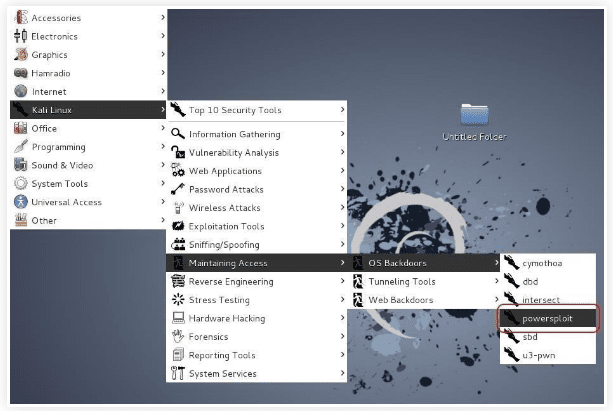Open the Reverse Engineering menu entry
This screenshot has width=613, height=411.
230,282
